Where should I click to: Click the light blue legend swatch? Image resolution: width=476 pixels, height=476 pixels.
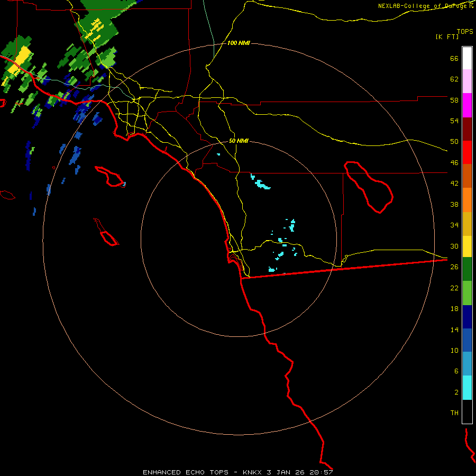pyautogui.click(x=467, y=364)
